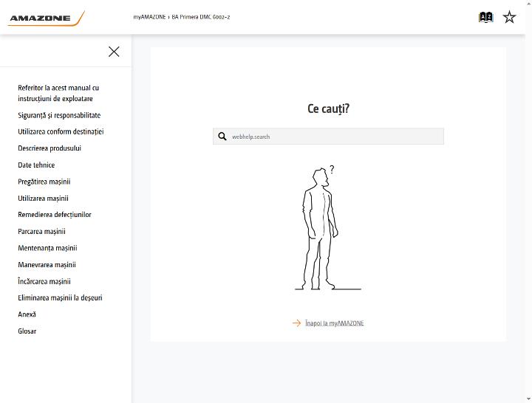Click the AMAZONE logo
The width and height of the screenshot is (532, 403).
[46, 18]
